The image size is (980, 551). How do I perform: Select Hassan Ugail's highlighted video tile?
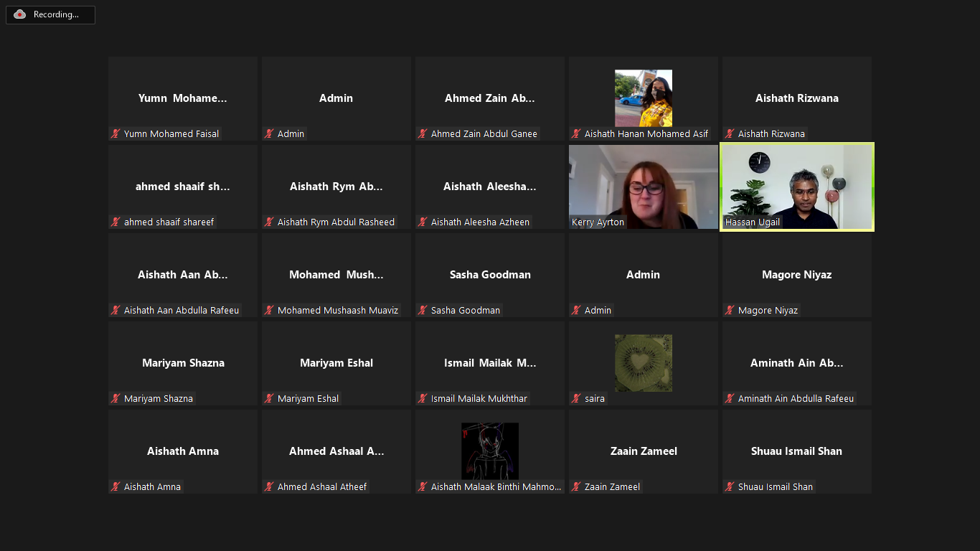coord(797,187)
